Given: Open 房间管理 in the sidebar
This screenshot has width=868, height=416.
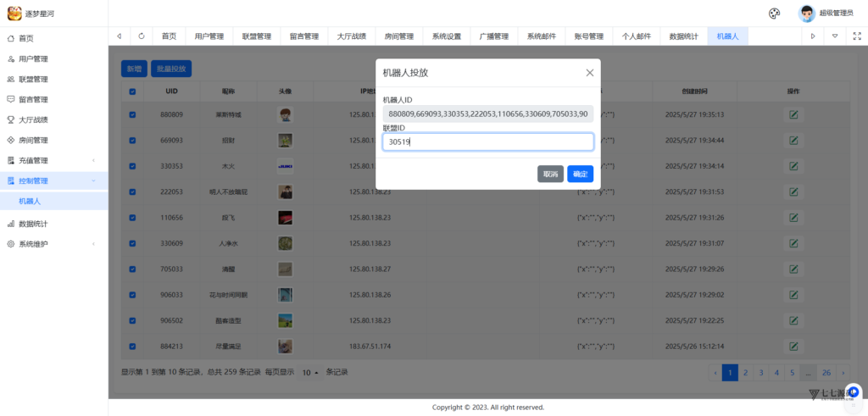Looking at the screenshot, I should pyautogui.click(x=53, y=140).
